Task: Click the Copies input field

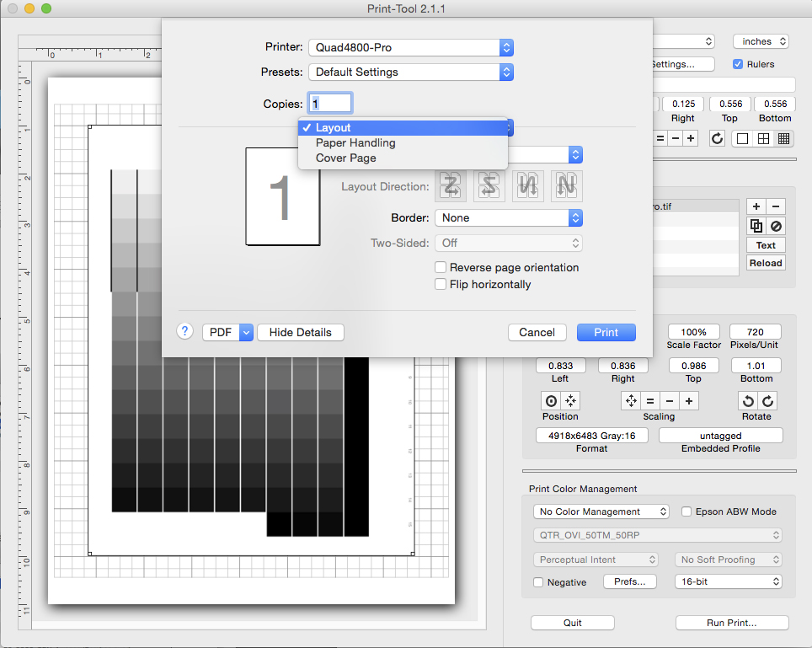Action: 331,104
